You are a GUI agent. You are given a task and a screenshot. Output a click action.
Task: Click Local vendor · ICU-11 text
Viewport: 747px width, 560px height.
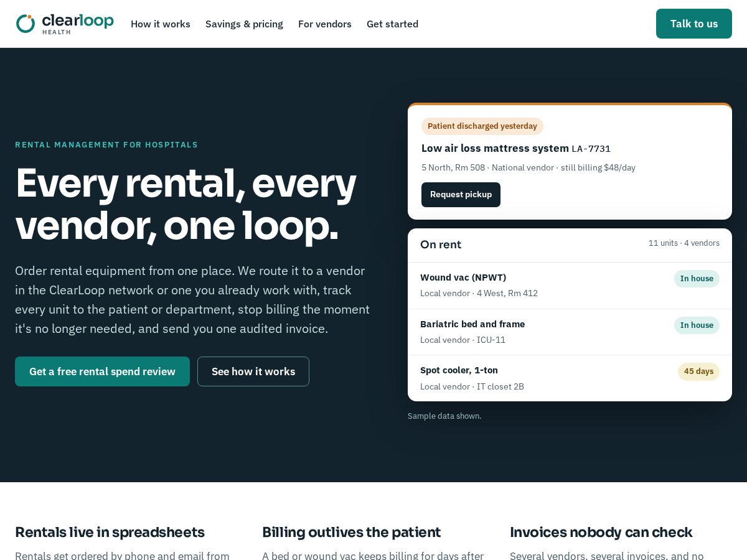pyautogui.click(x=463, y=340)
